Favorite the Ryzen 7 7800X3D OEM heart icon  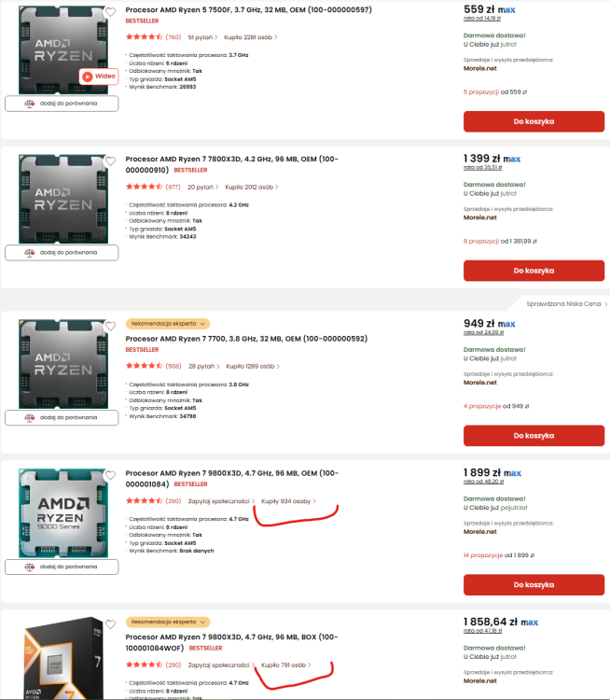(110, 161)
